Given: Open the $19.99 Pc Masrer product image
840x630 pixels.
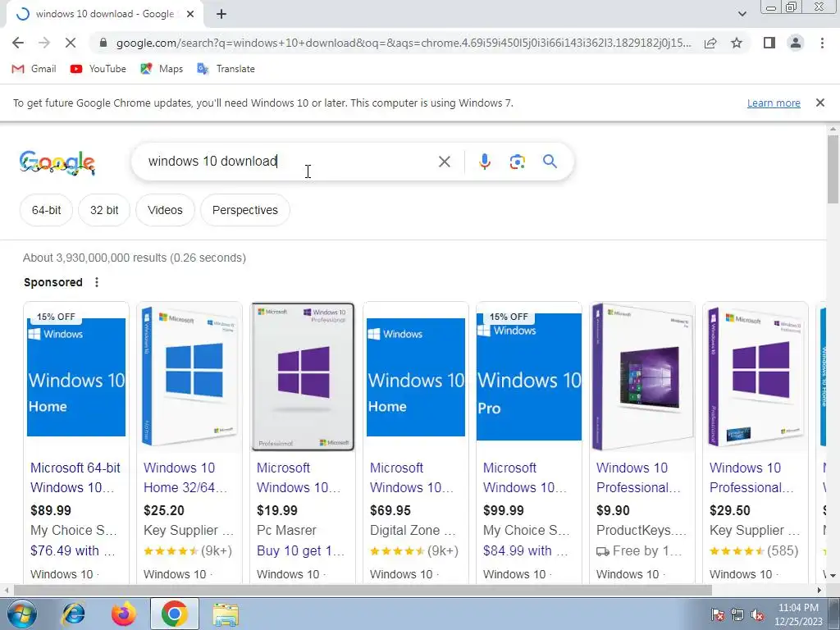Looking at the screenshot, I should point(303,377).
